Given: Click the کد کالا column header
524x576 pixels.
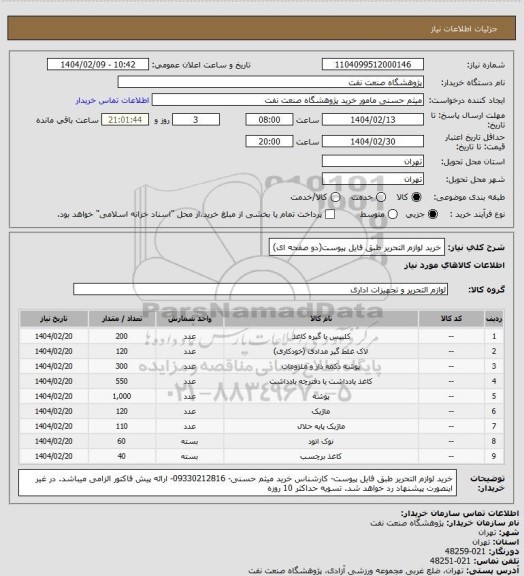Looking at the screenshot, I should [451, 319].
